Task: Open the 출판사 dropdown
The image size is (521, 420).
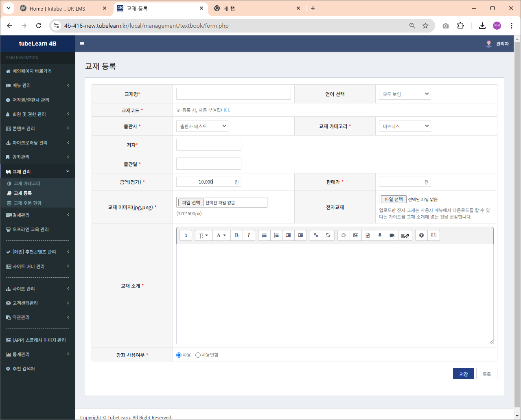Action: click(202, 126)
